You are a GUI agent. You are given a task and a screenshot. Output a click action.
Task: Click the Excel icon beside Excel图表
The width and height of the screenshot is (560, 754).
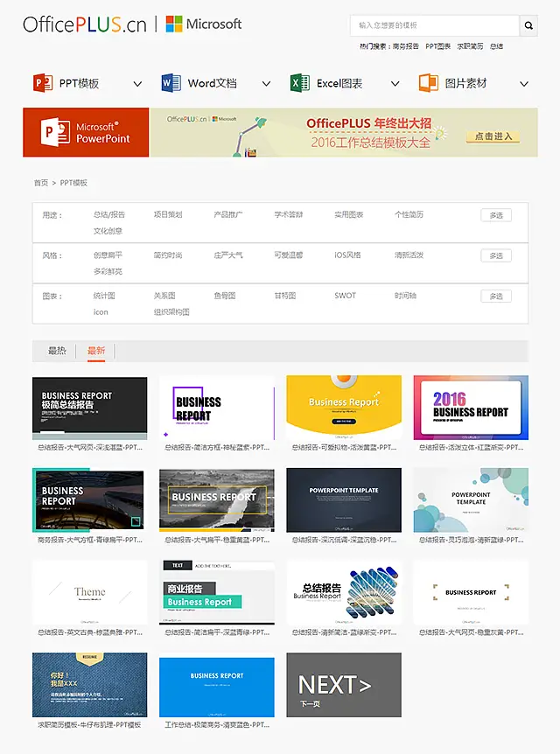300,83
